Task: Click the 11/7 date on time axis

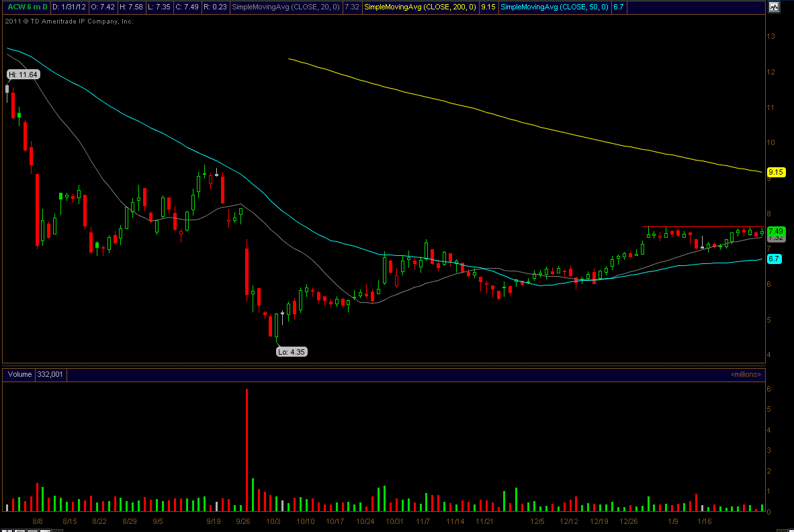Action: (423, 521)
